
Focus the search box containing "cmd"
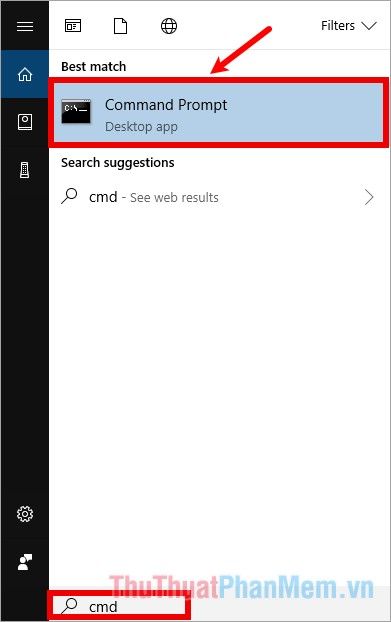coord(119,606)
